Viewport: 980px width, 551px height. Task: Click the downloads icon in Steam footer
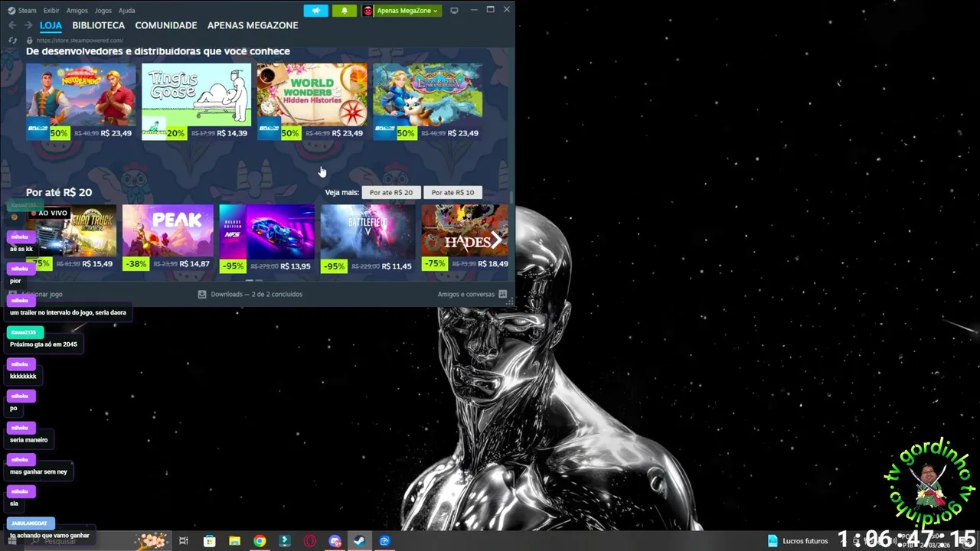tap(202, 294)
